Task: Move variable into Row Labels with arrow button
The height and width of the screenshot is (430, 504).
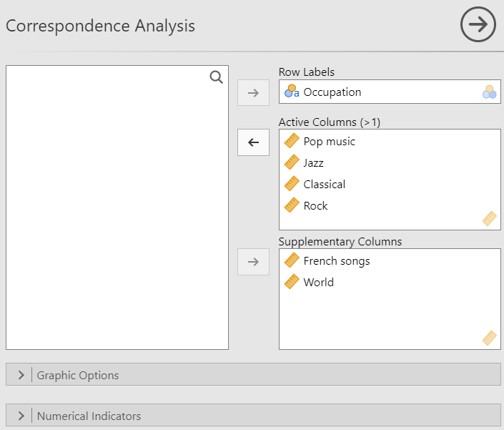Action: pyautogui.click(x=253, y=92)
